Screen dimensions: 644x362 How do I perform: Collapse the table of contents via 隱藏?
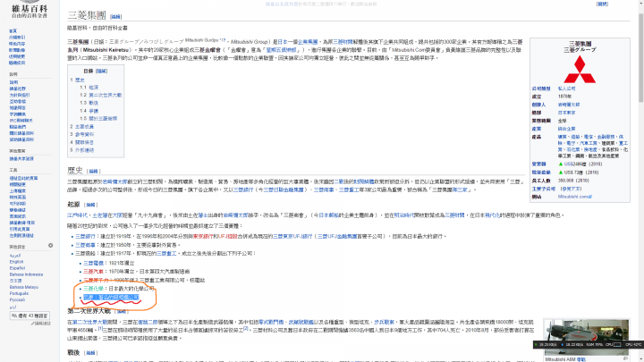pos(101,71)
